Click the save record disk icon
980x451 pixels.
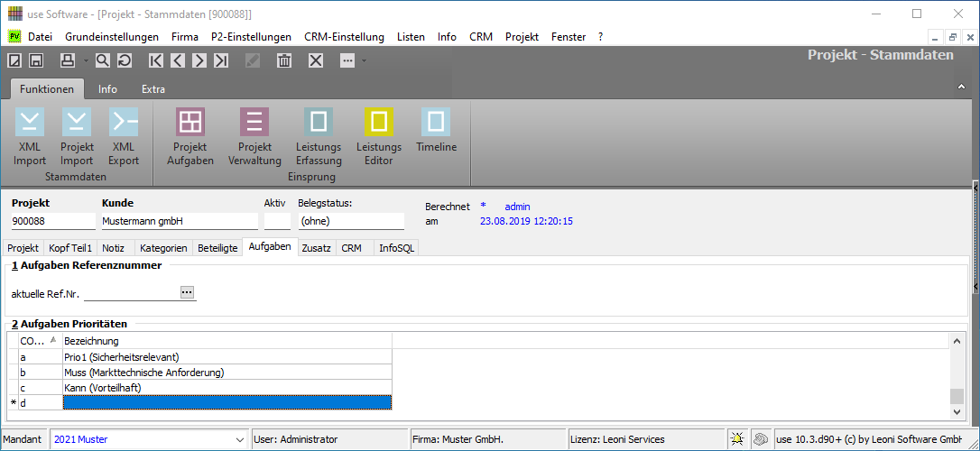pyautogui.click(x=36, y=60)
